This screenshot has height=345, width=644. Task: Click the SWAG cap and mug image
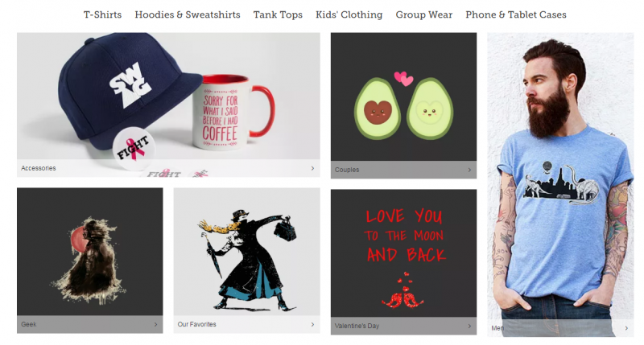[x=168, y=96]
